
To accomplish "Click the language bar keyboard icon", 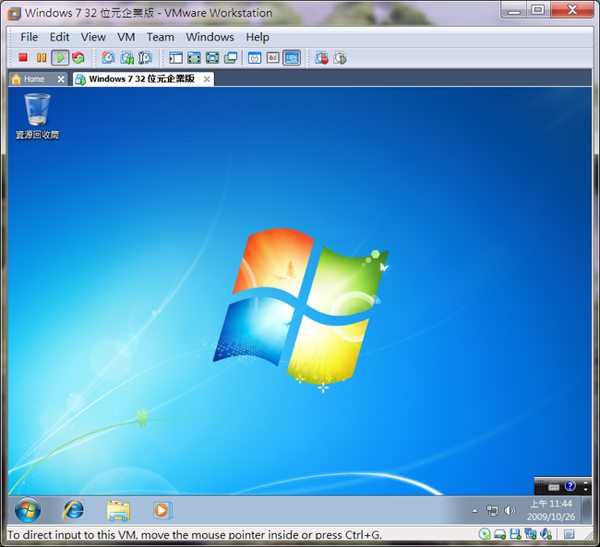I will pyautogui.click(x=553, y=487).
